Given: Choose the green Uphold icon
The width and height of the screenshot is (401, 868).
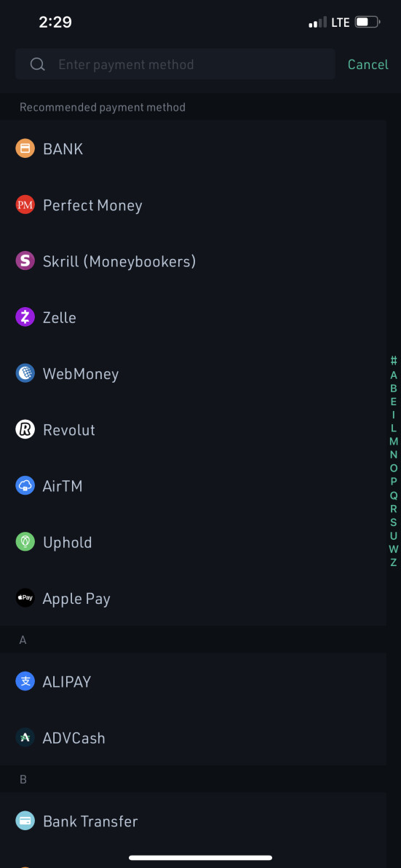Looking at the screenshot, I should [25, 542].
